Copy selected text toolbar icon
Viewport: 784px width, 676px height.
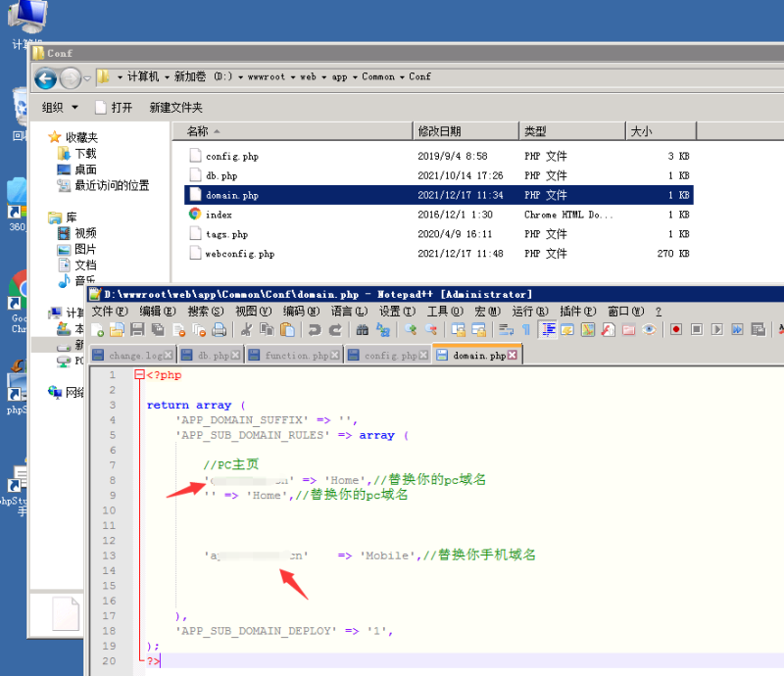267,330
